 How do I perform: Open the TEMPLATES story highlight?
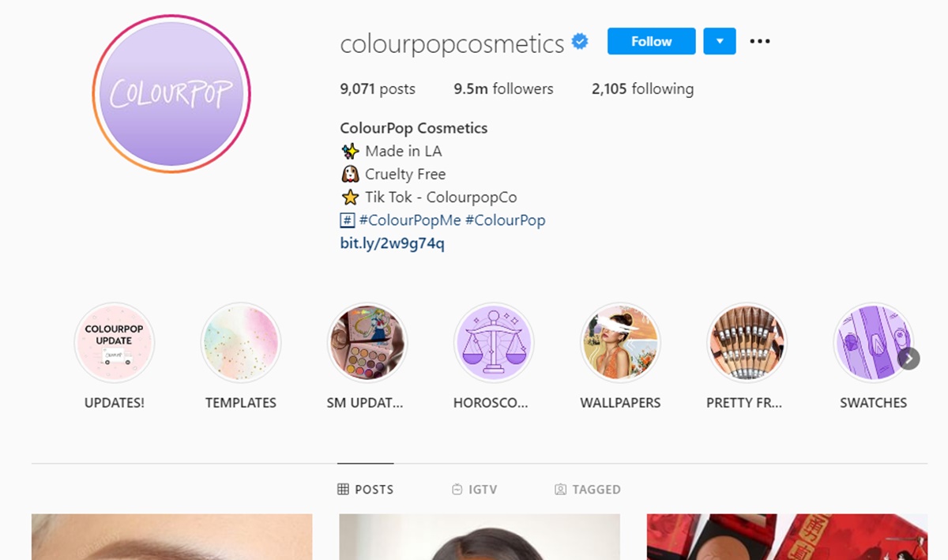(x=241, y=343)
